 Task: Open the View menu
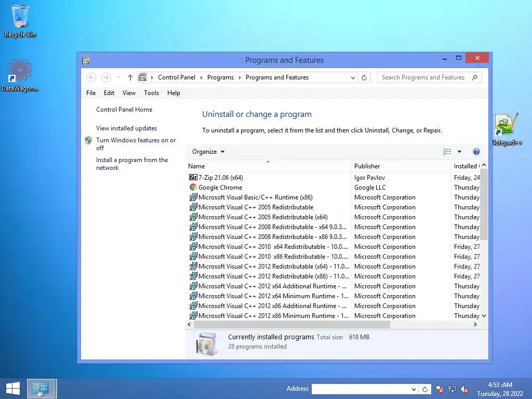pos(129,93)
